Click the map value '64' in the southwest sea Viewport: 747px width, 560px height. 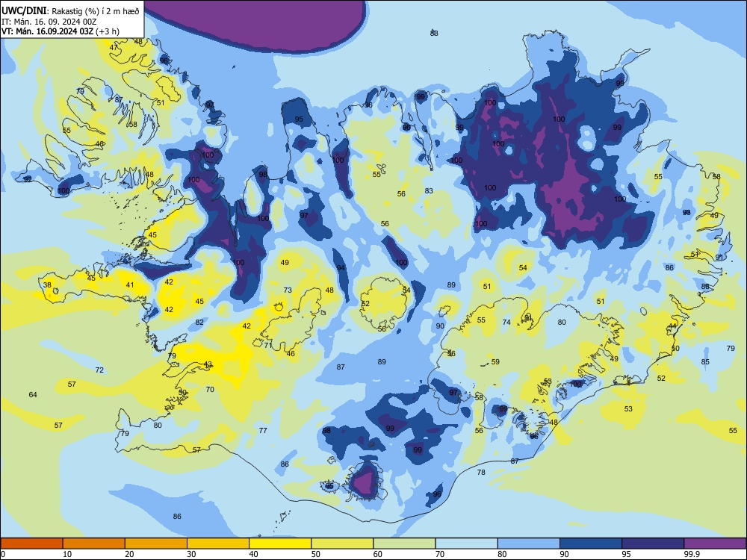tap(33, 394)
